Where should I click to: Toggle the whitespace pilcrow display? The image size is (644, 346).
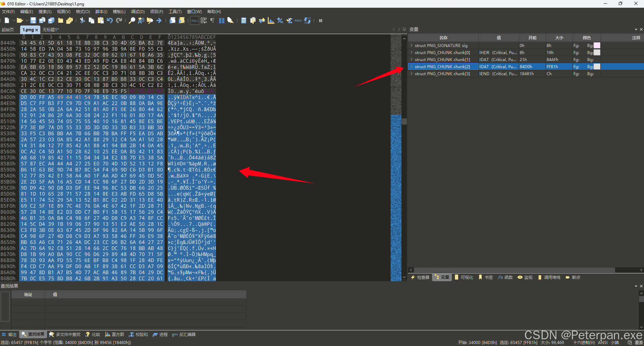click(212, 20)
